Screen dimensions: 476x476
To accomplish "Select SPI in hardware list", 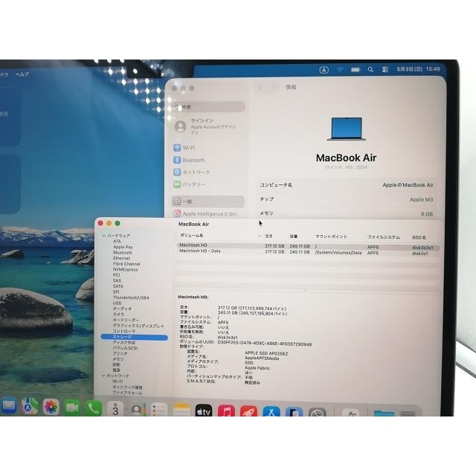I will [116, 292].
